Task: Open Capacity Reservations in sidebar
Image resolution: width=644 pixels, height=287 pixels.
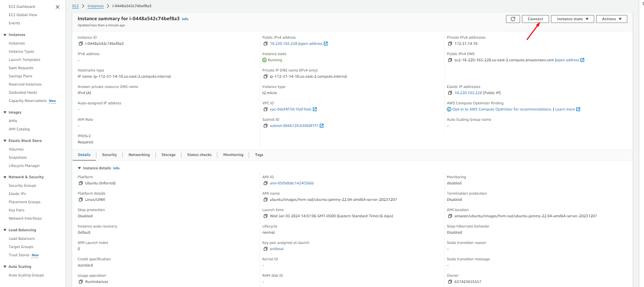Action: pyautogui.click(x=28, y=101)
